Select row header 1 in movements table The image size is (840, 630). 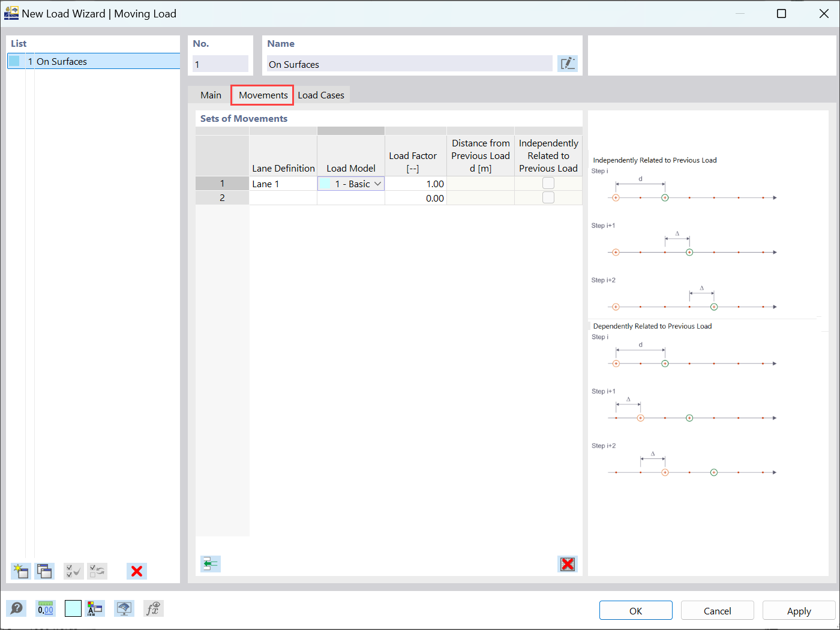click(222, 184)
